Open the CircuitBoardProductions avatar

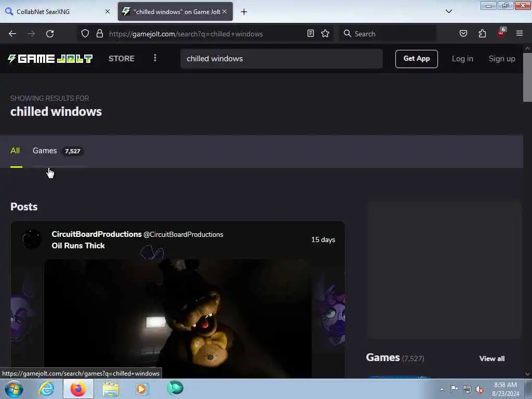[x=32, y=239]
